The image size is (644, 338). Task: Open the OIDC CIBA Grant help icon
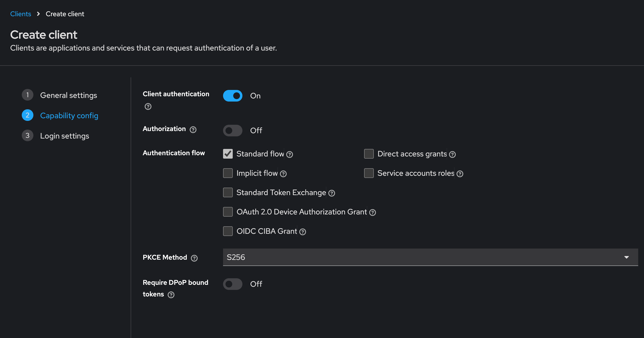pos(302,232)
